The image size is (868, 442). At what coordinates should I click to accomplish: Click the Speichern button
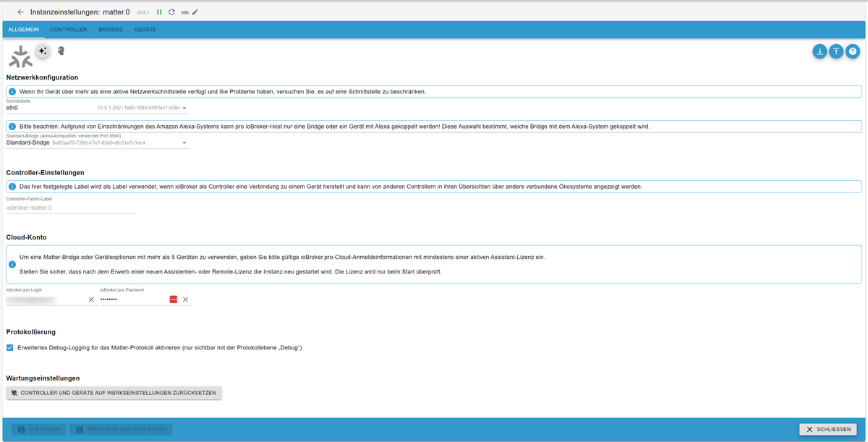(38, 430)
